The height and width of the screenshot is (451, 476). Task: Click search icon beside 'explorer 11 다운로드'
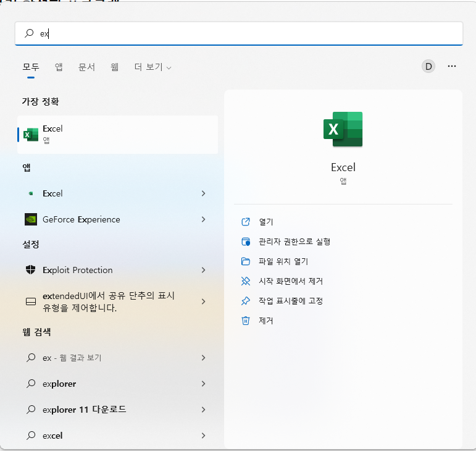tap(31, 410)
